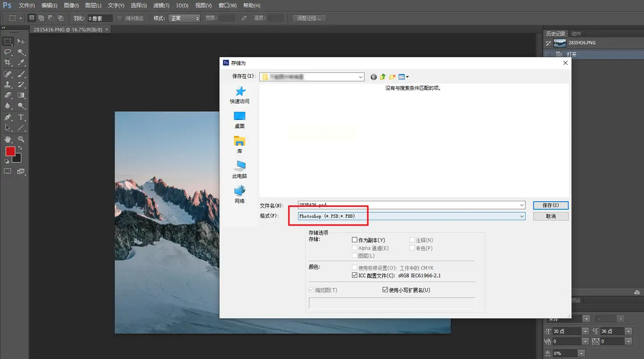Select the Zoom tool in toolbar
The image size is (644, 359).
pyautogui.click(x=21, y=139)
